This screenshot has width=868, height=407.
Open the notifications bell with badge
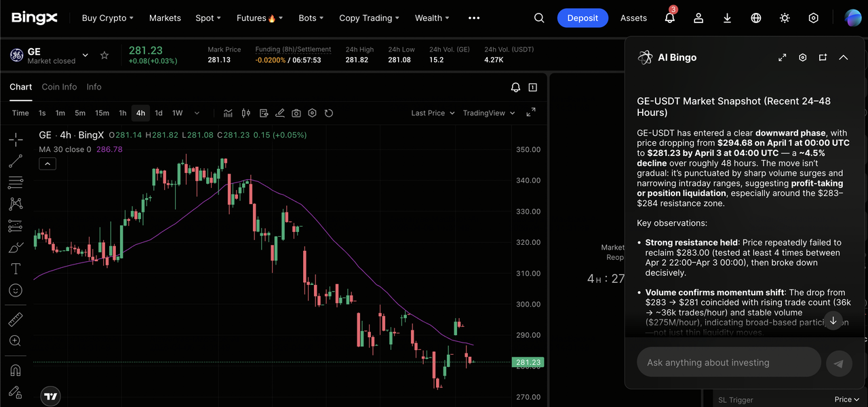pos(670,18)
